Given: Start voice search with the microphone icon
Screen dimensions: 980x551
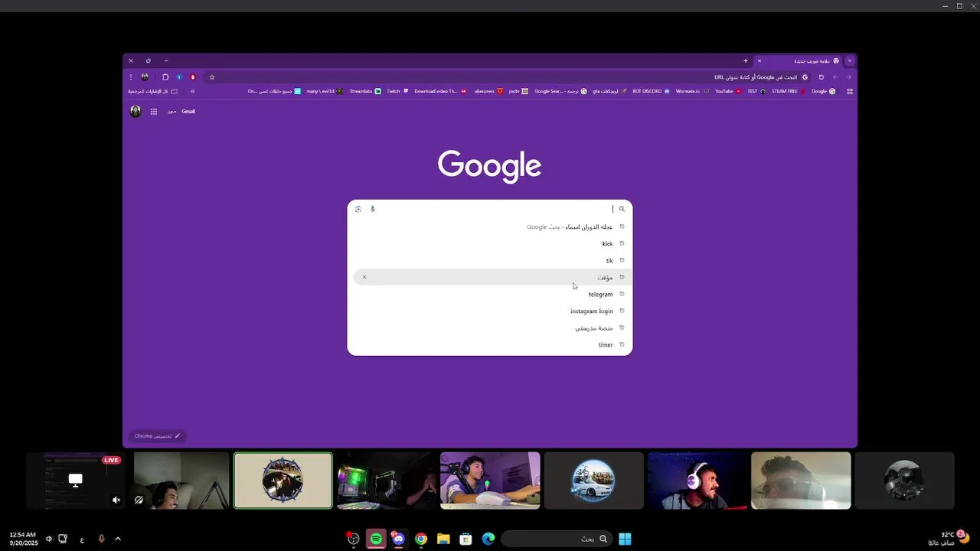Looking at the screenshot, I should point(373,209).
